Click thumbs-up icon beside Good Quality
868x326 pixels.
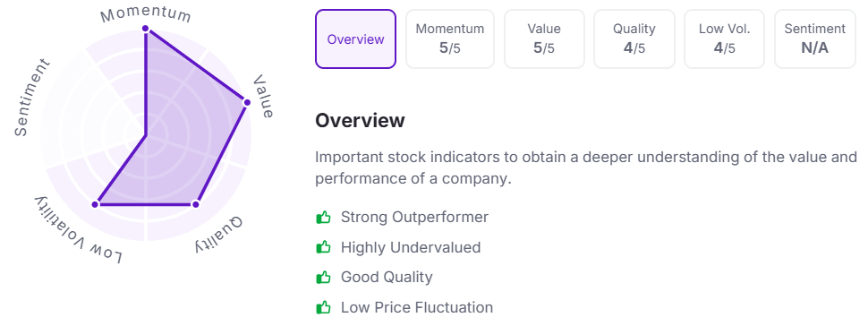(323, 277)
